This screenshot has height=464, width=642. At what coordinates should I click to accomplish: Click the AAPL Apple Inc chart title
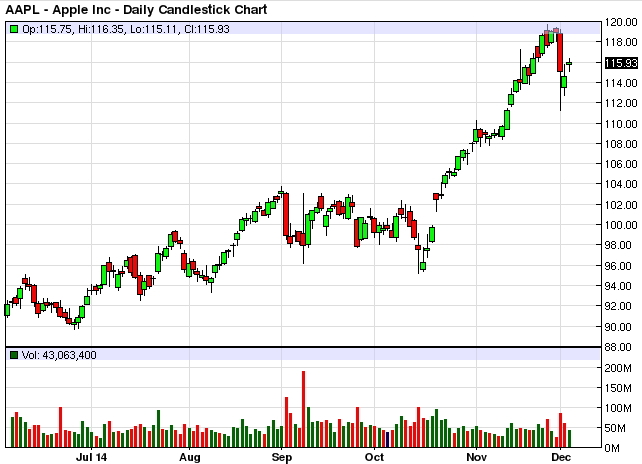point(136,9)
